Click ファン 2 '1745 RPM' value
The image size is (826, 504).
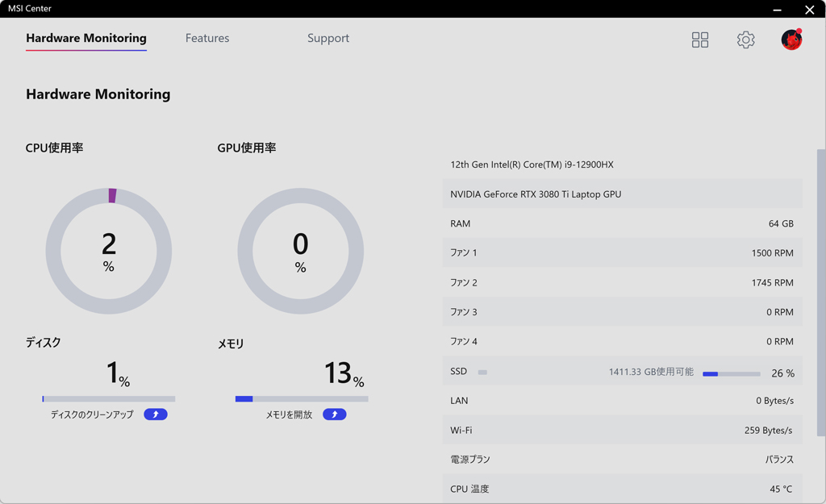pos(772,282)
